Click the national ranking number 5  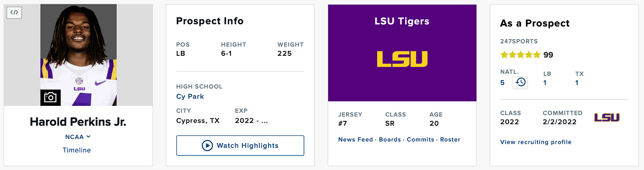click(x=502, y=83)
